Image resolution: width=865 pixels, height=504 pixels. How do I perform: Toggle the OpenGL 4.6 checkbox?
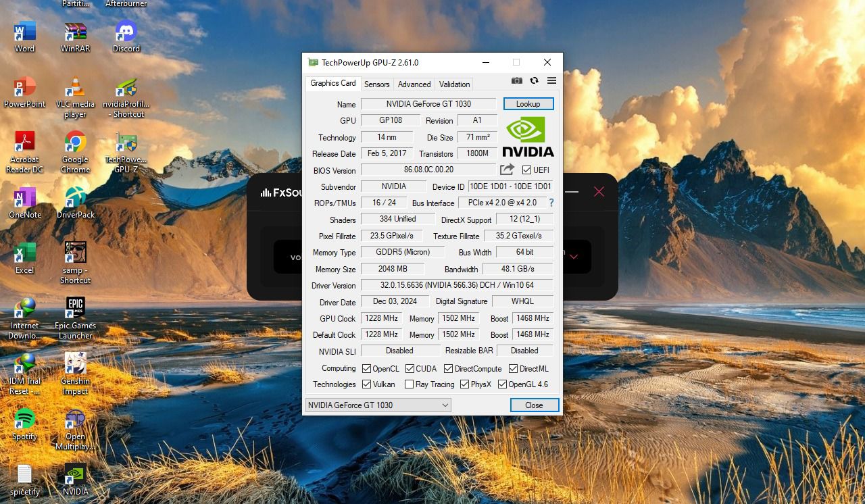[x=502, y=384]
